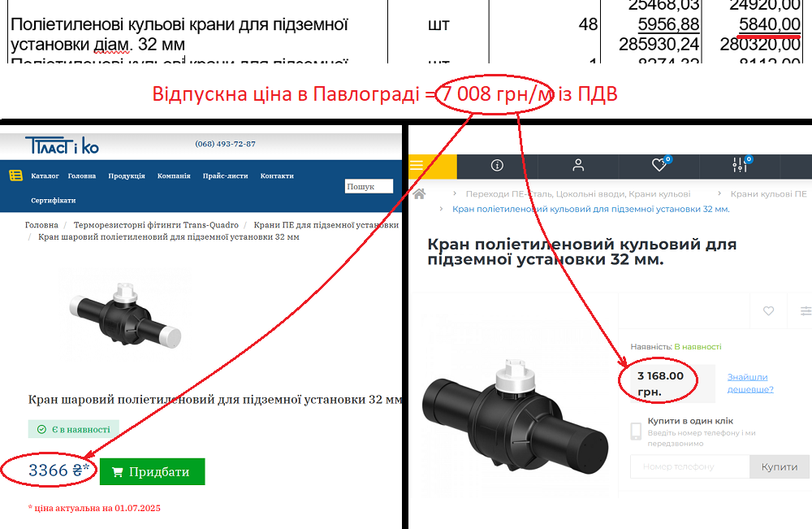Select the Контакти menu item
Screen dimensions: 812x529
click(277, 176)
